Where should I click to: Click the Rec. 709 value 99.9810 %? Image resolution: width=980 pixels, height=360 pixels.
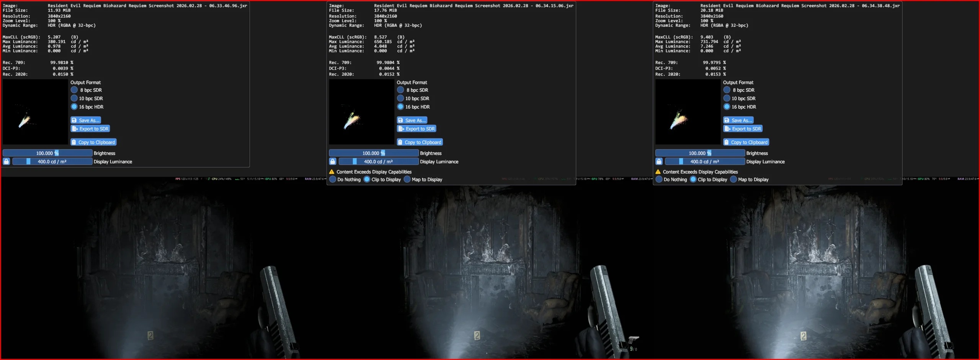point(62,62)
